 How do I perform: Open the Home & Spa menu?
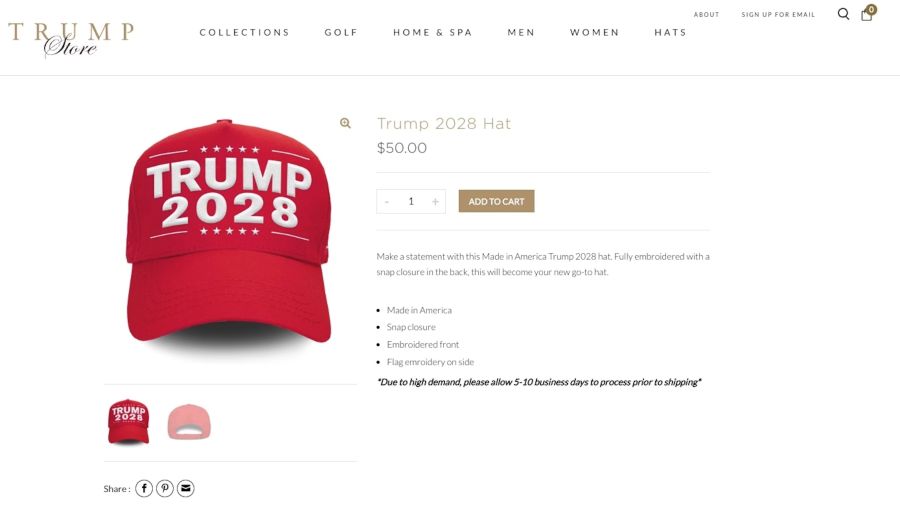pyautogui.click(x=433, y=32)
